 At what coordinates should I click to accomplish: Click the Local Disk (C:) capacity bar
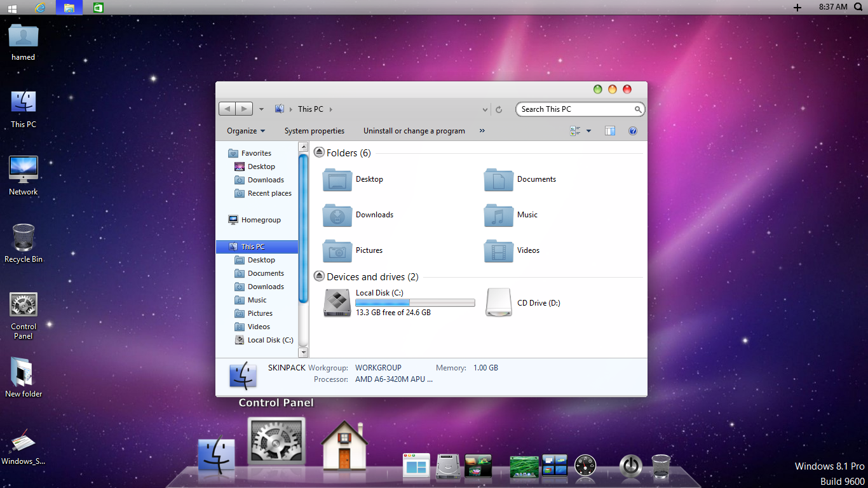[x=415, y=302]
